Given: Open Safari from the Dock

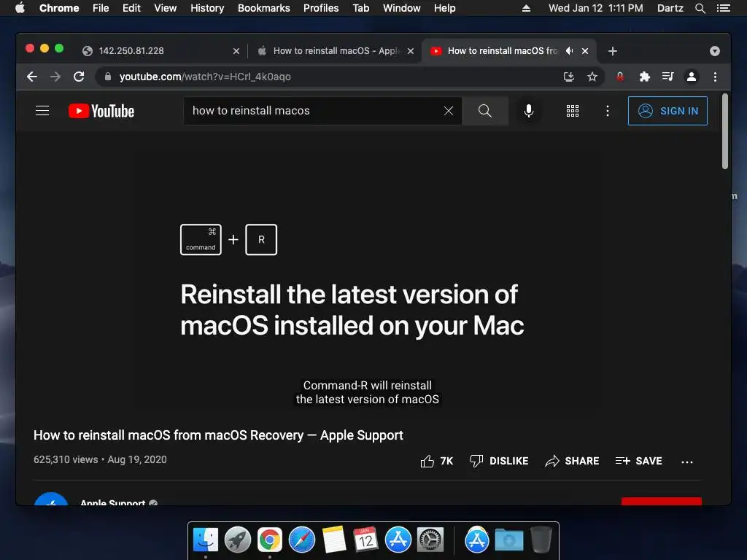Looking at the screenshot, I should point(301,540).
